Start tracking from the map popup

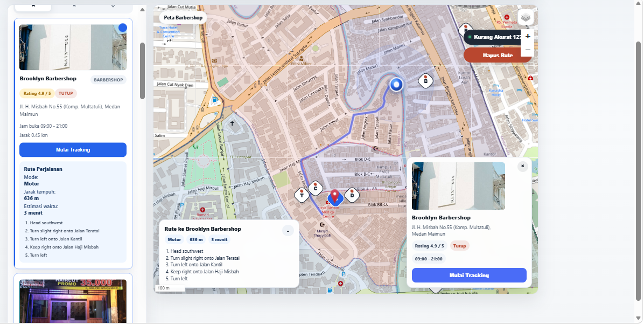click(469, 275)
